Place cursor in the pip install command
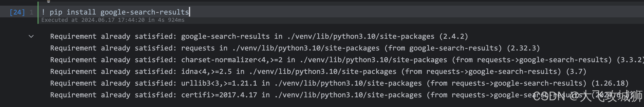This screenshot has width=644, height=107. point(115,12)
